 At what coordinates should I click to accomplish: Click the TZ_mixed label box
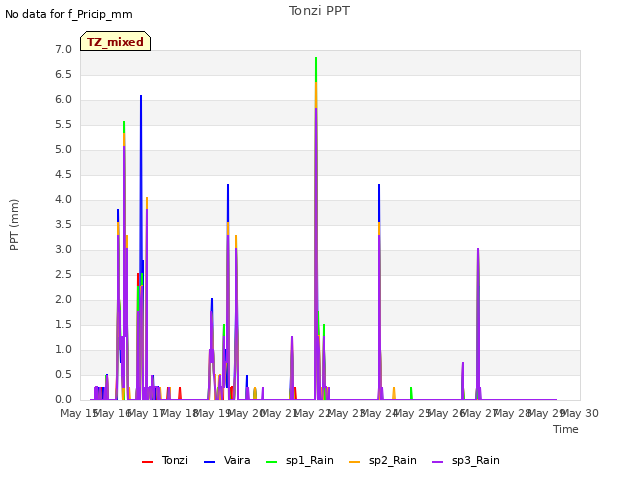point(116,41)
